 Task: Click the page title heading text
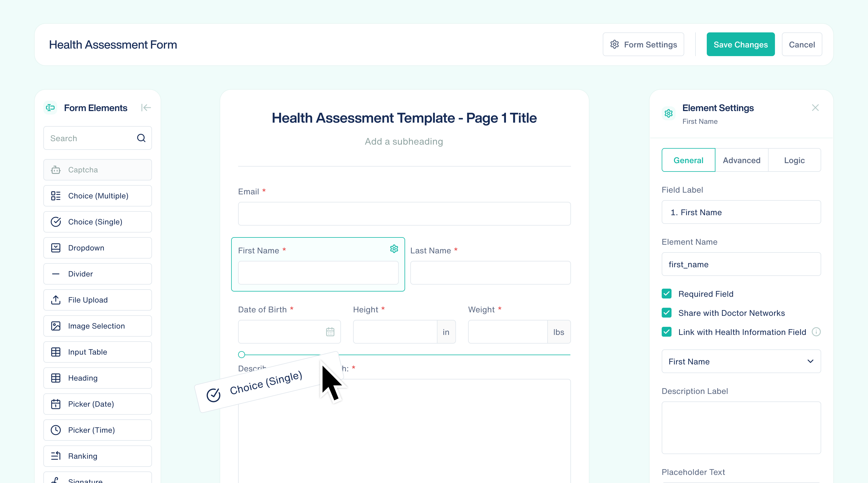pyautogui.click(x=404, y=118)
